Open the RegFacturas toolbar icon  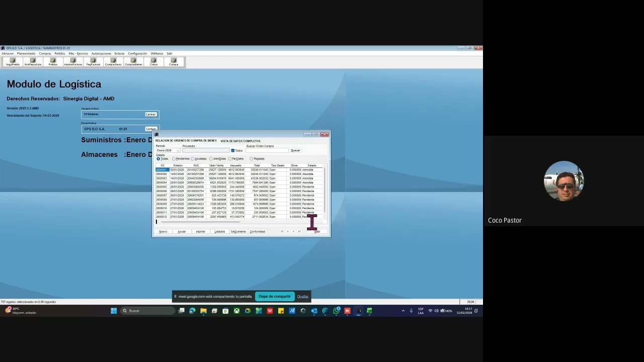pyautogui.click(x=93, y=62)
